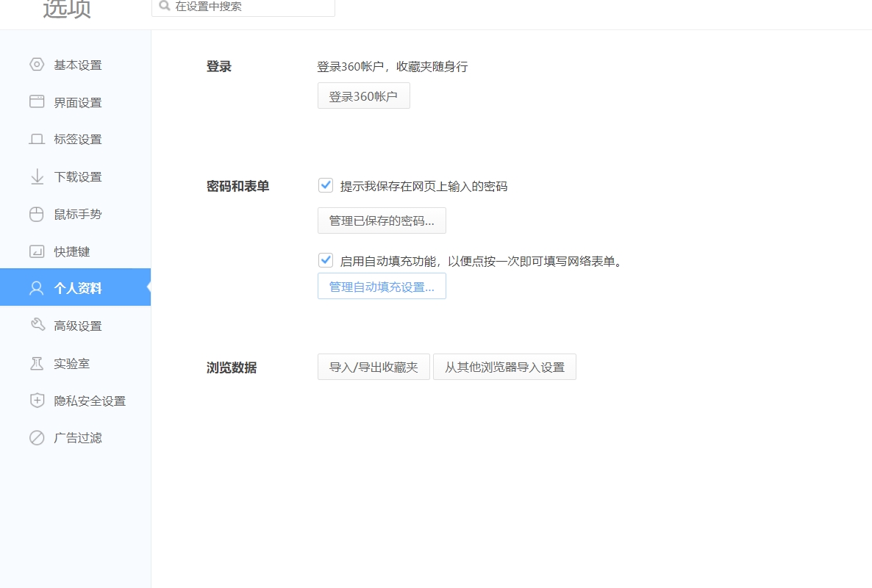Click the 浏览数据 section heading
The height and width of the screenshot is (588, 872).
pyautogui.click(x=232, y=367)
